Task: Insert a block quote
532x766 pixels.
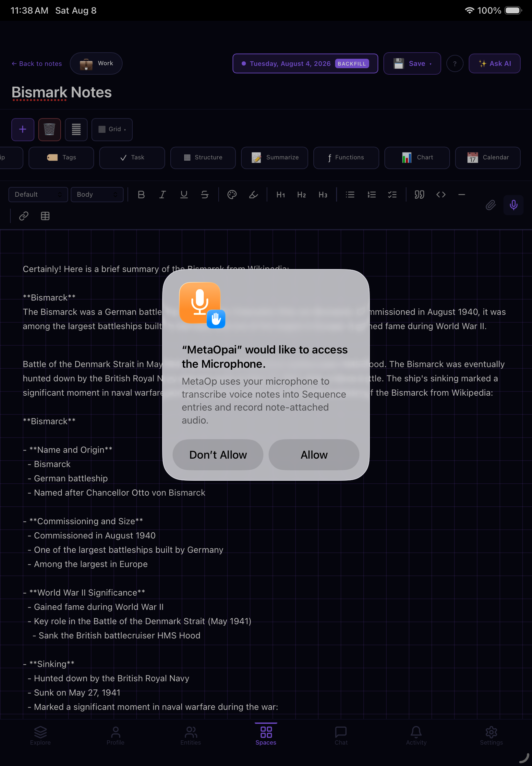Action: click(419, 195)
